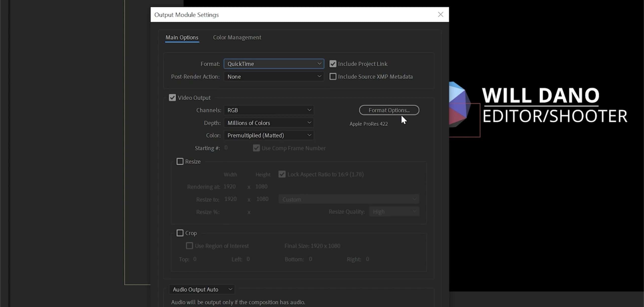The height and width of the screenshot is (307, 644).
Task: Click the Resize to height value 1080
Action: pos(262,199)
